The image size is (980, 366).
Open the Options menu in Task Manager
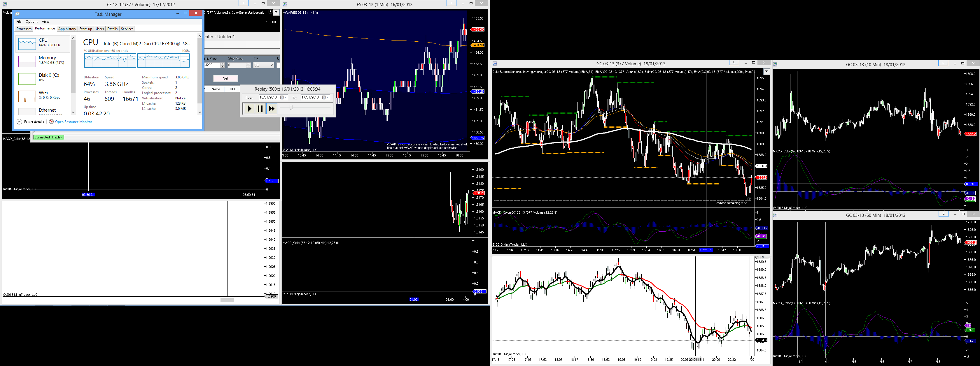click(32, 22)
